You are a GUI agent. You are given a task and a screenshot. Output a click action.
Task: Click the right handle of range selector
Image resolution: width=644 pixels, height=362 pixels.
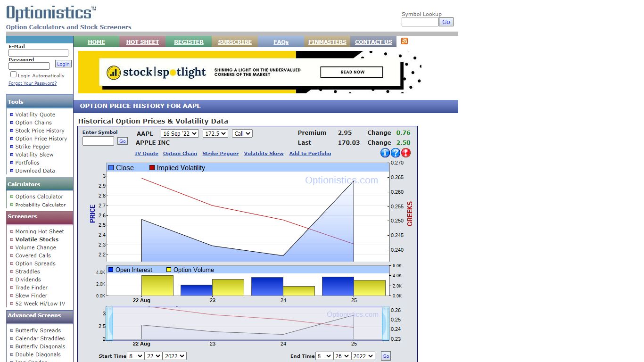[x=385, y=323]
